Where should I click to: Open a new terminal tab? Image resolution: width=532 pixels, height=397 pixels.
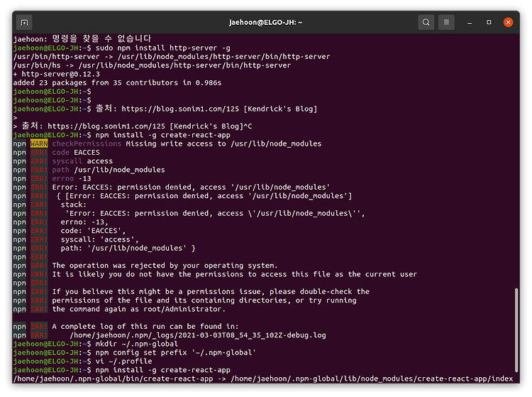click(x=24, y=23)
